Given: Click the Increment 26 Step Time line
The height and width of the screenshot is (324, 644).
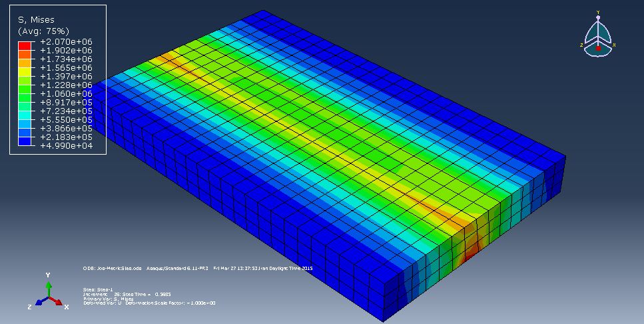Looking at the screenshot, I should click(x=127, y=295).
